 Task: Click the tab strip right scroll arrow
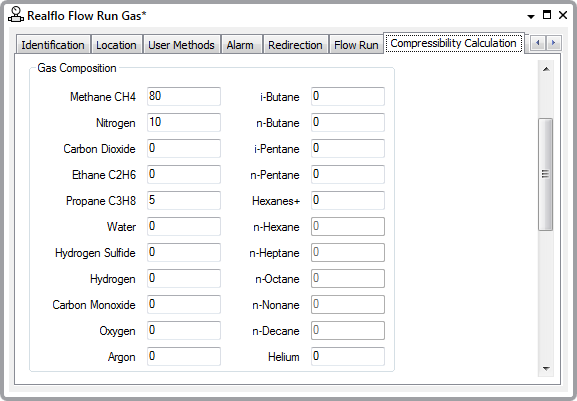[x=553, y=43]
